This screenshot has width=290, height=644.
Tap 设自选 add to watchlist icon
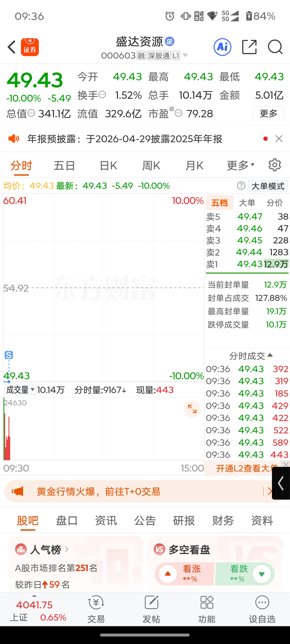(262, 602)
